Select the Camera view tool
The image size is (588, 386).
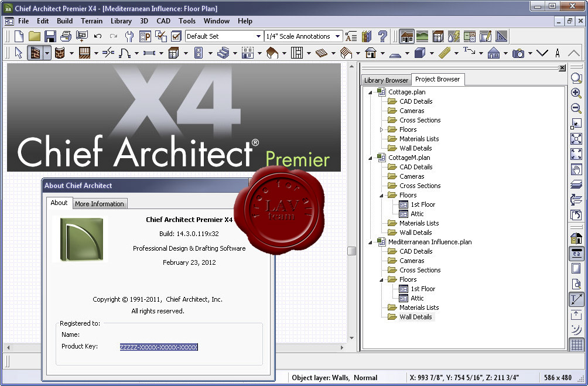tap(518, 53)
